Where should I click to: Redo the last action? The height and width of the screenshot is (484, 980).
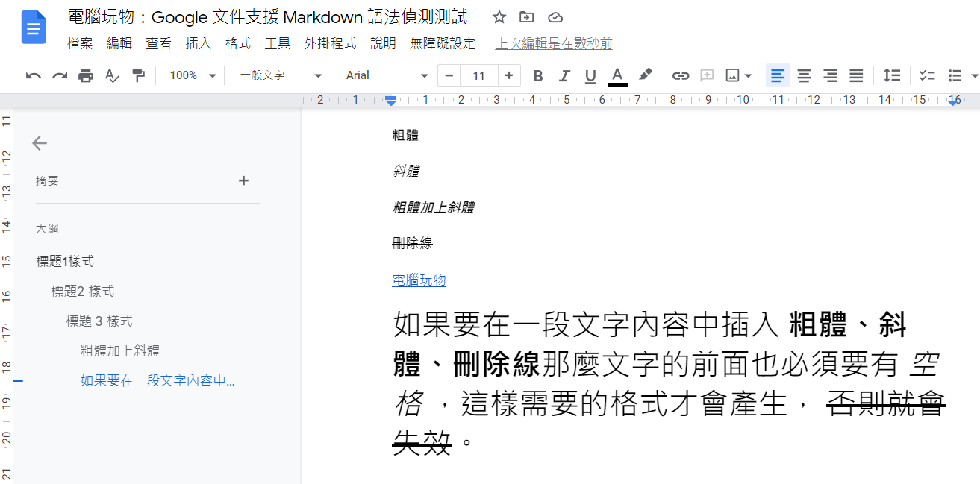(60, 75)
